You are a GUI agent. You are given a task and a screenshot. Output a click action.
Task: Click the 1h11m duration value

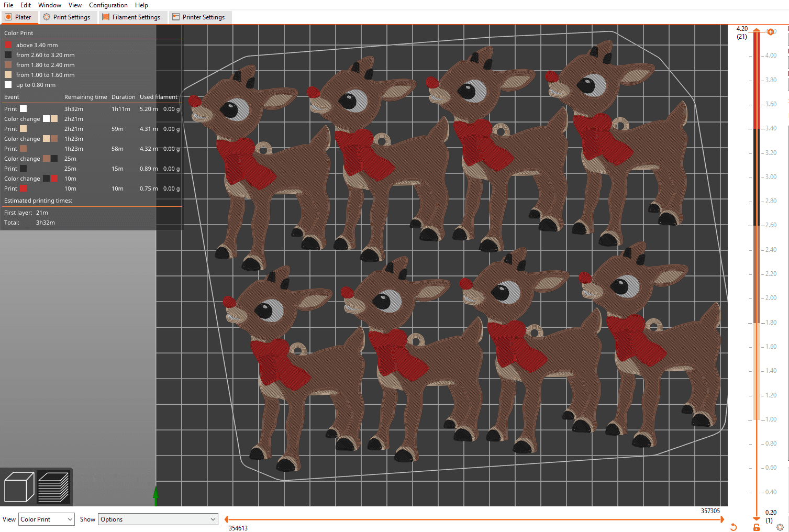[x=121, y=109]
